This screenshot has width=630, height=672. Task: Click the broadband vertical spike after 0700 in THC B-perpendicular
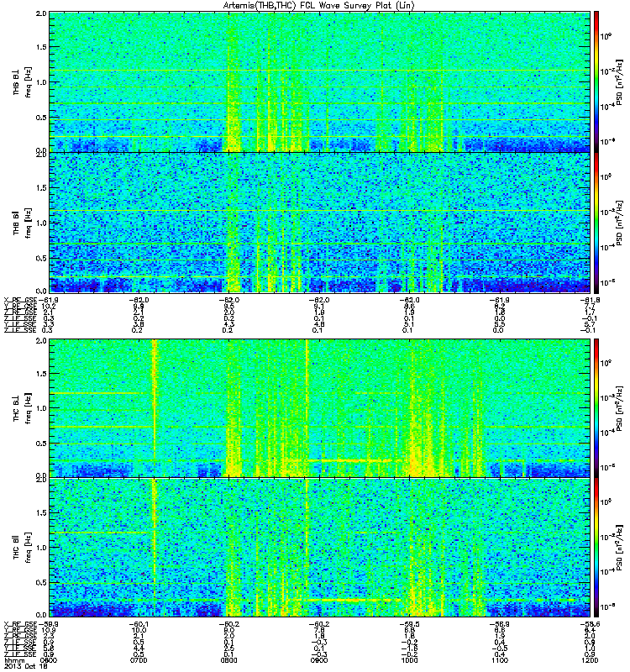pyautogui.click(x=155, y=407)
